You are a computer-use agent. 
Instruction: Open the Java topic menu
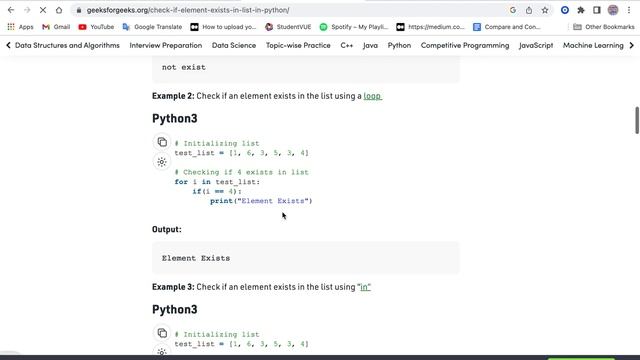370,45
